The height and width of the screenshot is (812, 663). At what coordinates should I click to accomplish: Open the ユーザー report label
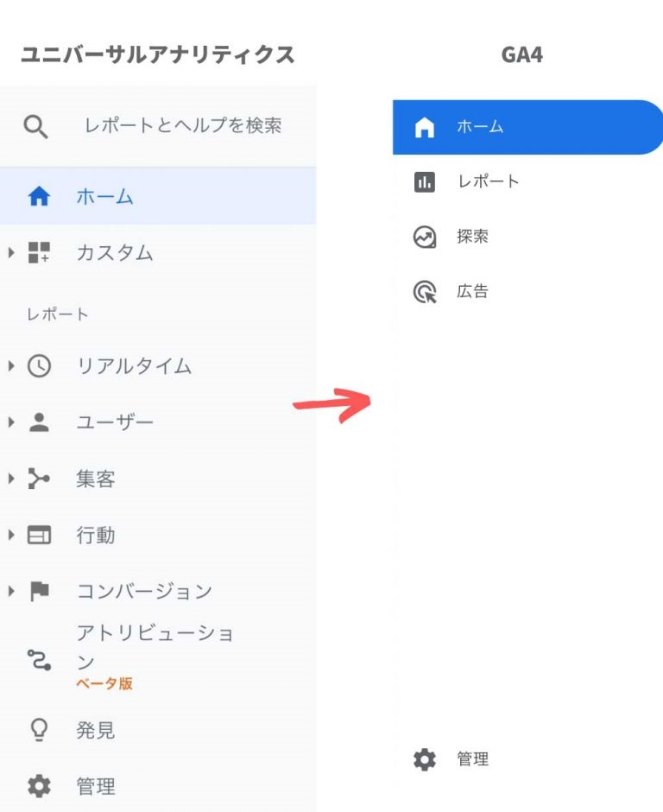point(115,422)
